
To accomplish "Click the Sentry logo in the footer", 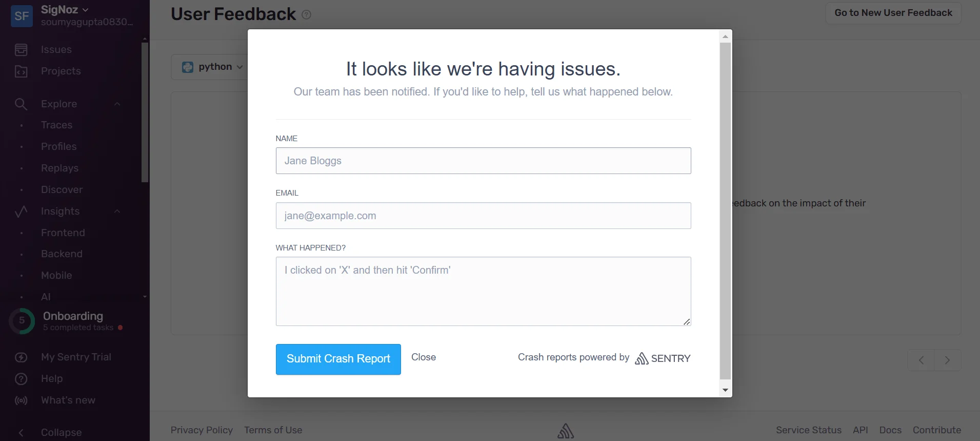I will tap(566, 430).
